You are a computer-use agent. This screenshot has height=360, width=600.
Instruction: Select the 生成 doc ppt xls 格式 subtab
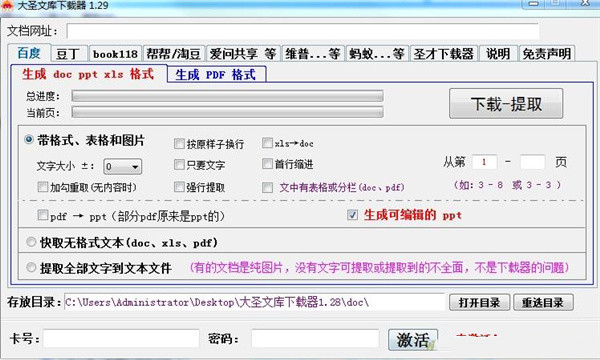[x=88, y=74]
